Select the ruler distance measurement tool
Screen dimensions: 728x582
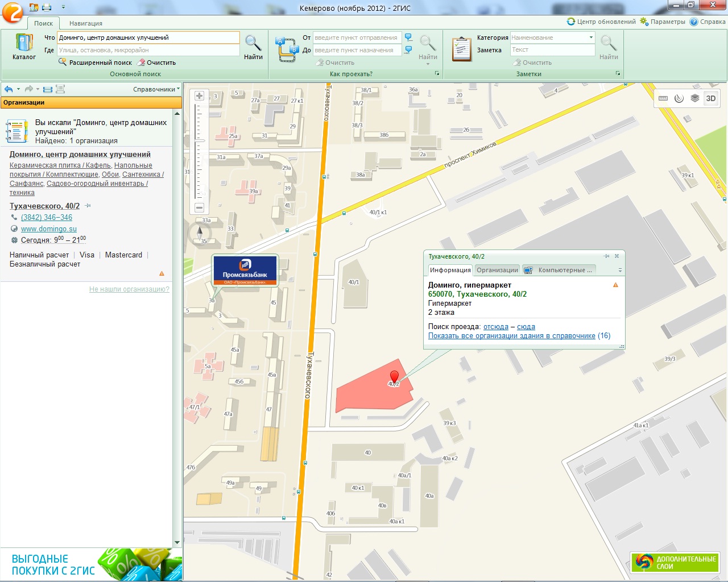663,98
